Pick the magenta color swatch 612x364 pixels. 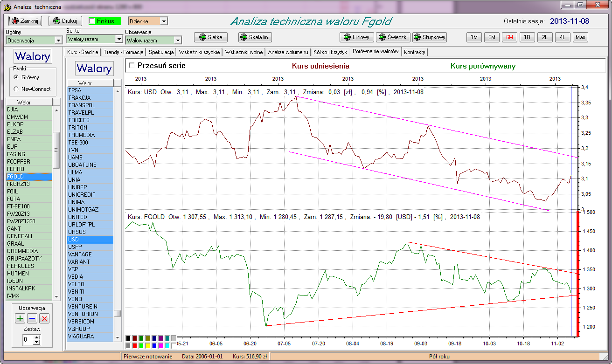coord(161,346)
